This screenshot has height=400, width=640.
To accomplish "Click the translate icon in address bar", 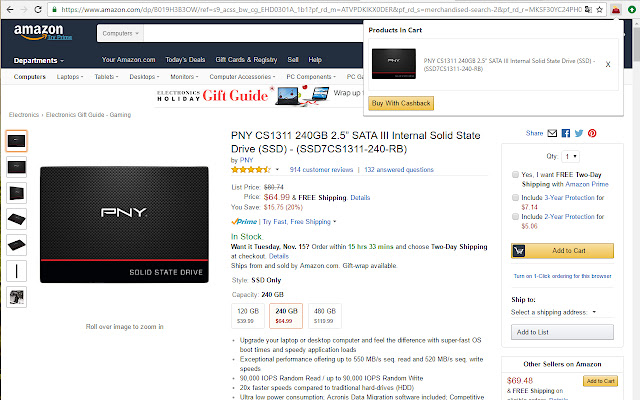I will coord(588,9).
